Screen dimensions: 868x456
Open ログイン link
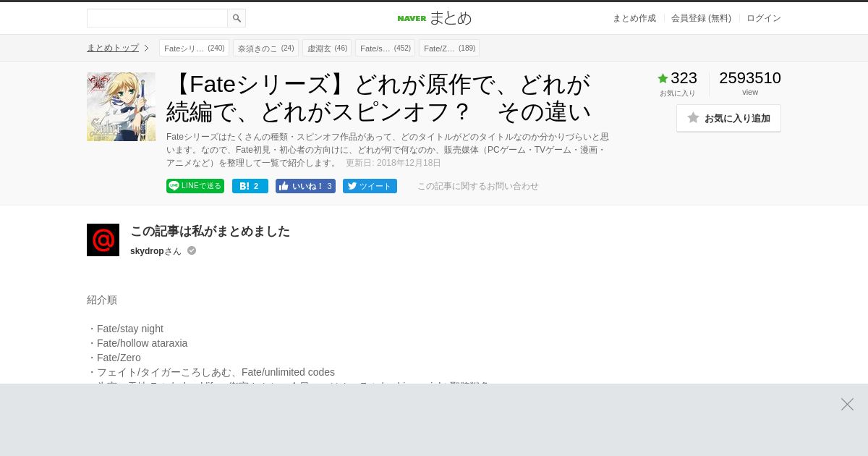[x=764, y=18]
